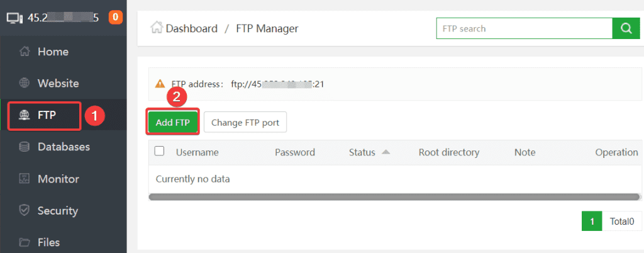
Task: Click the Dashboard home icon in breadcrumb
Action: pyautogui.click(x=156, y=28)
